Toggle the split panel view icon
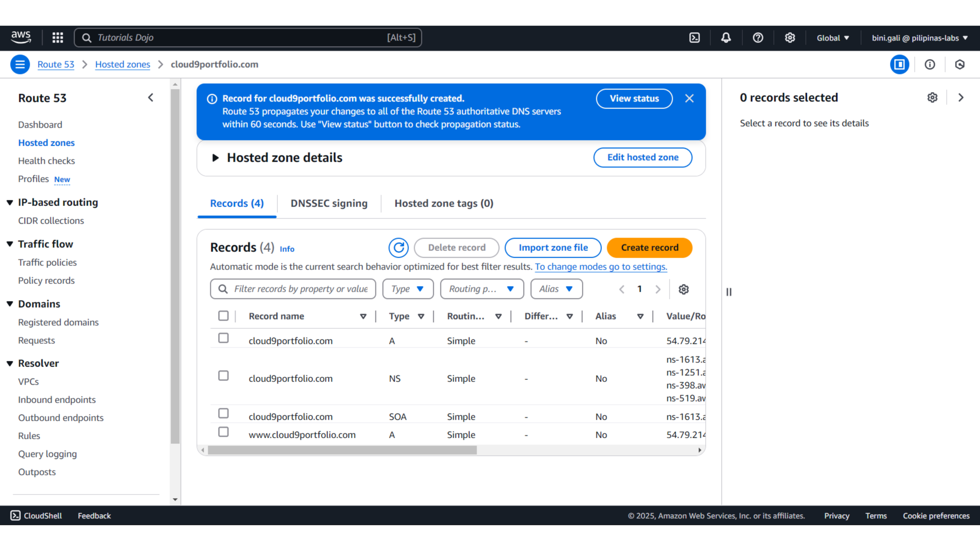This screenshot has height=551, width=980. 899,64
